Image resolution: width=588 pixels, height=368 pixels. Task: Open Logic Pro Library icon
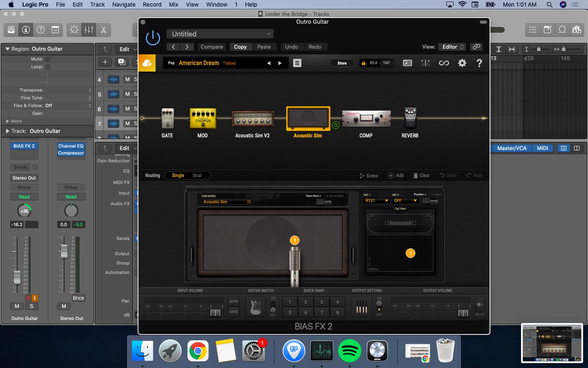(11, 30)
